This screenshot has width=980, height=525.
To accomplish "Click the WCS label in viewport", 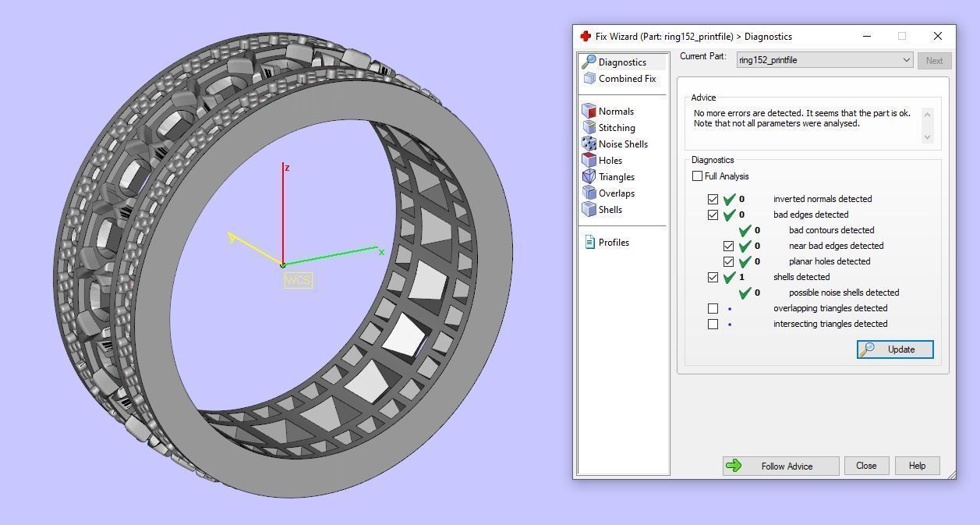I will (x=298, y=280).
